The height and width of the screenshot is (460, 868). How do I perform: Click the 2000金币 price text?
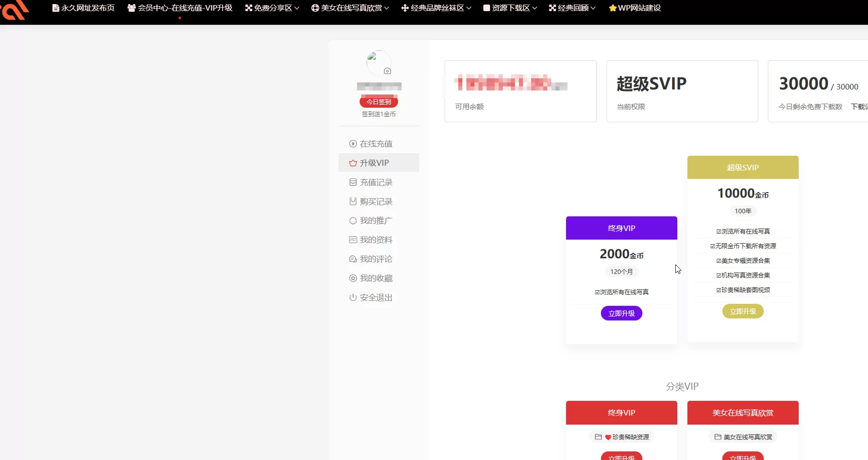[622, 254]
